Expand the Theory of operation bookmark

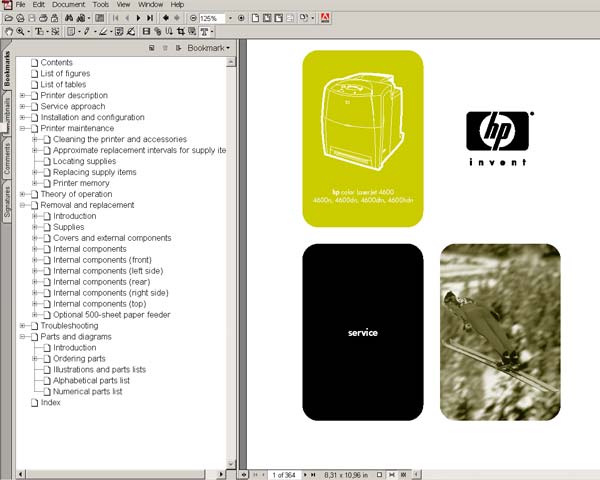(22, 194)
